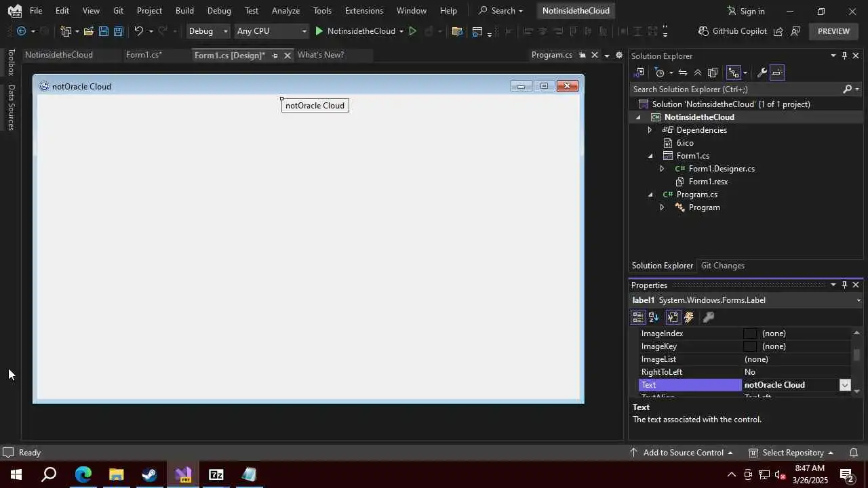Click the Navigate Backward arrow icon
Image resolution: width=868 pixels, height=488 pixels.
click(21, 31)
